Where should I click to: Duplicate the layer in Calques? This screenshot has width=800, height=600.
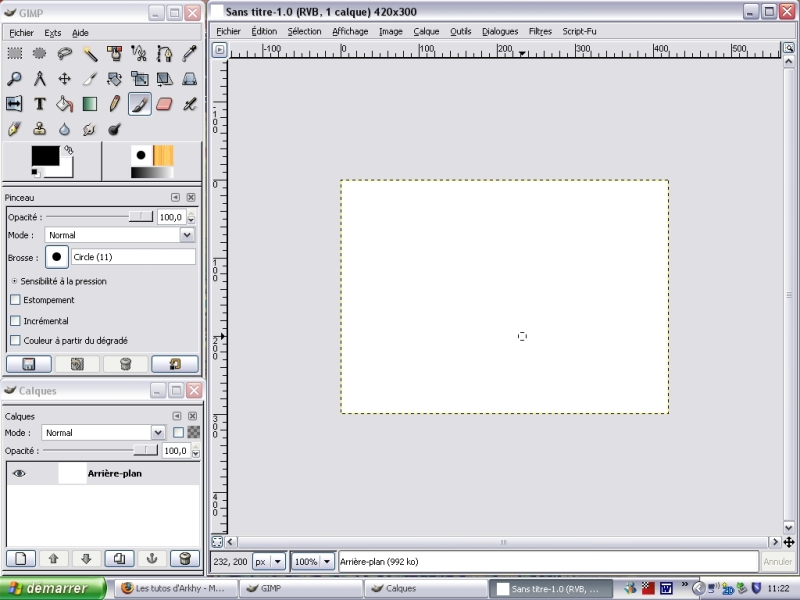click(119, 558)
